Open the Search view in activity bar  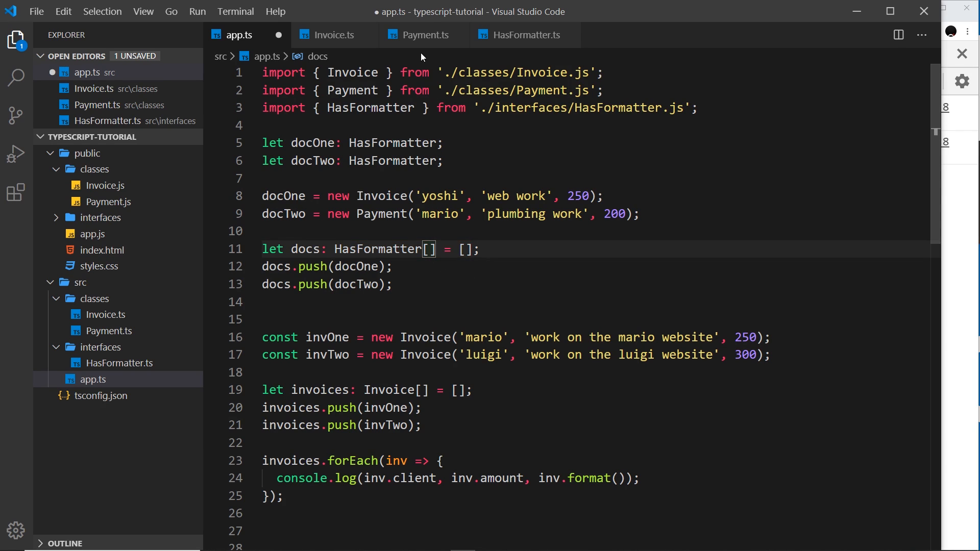[x=16, y=78]
